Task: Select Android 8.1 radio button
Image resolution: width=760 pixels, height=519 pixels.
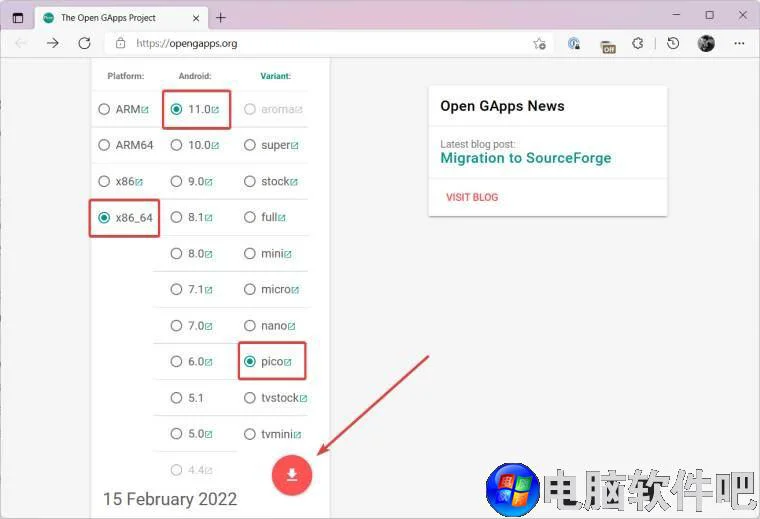Action: (x=176, y=217)
